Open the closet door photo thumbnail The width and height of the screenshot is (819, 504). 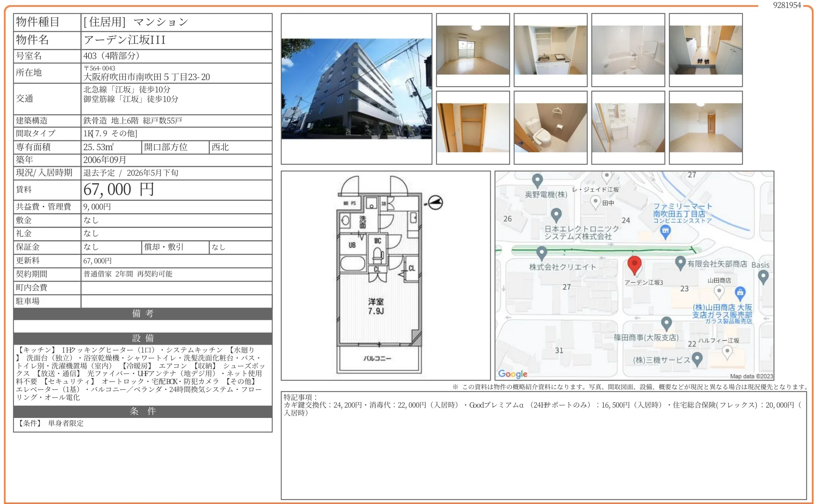click(472, 128)
